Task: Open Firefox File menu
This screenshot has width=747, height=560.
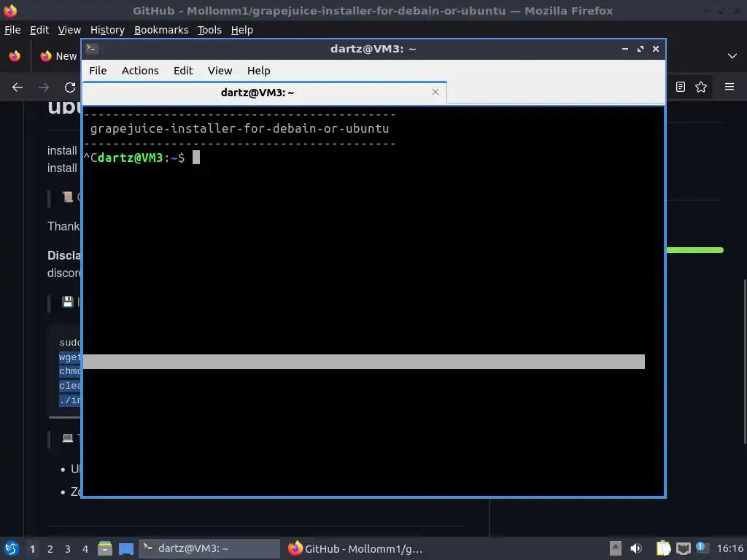Action: click(x=12, y=30)
